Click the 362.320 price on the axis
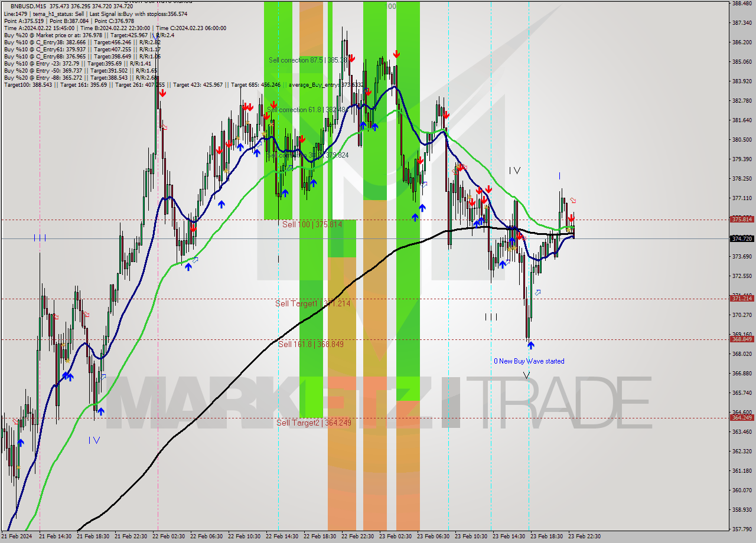This screenshot has height=543, width=756. [742, 451]
